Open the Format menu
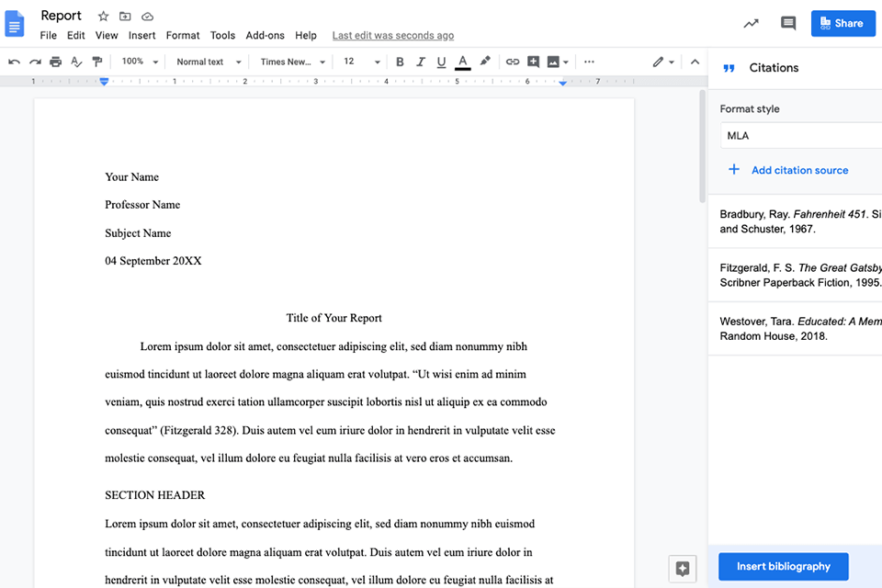This screenshot has height=588, width=882. pyautogui.click(x=183, y=36)
